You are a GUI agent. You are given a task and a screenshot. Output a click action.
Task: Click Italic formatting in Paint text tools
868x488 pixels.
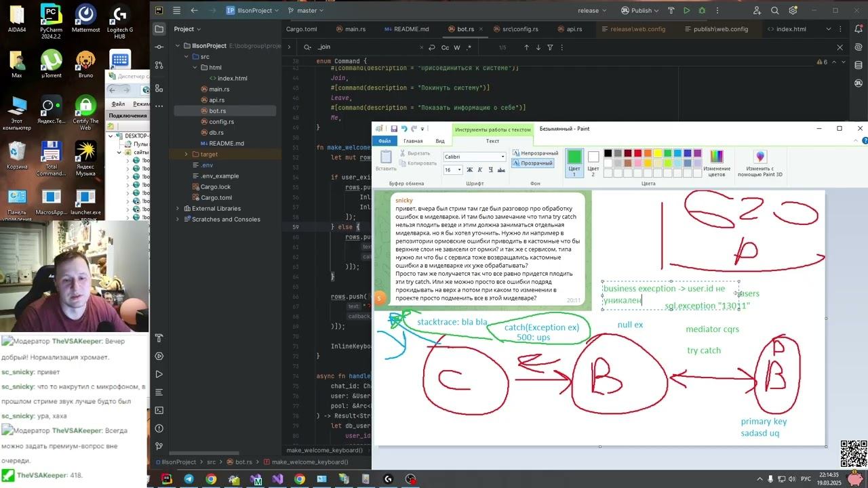(x=479, y=170)
